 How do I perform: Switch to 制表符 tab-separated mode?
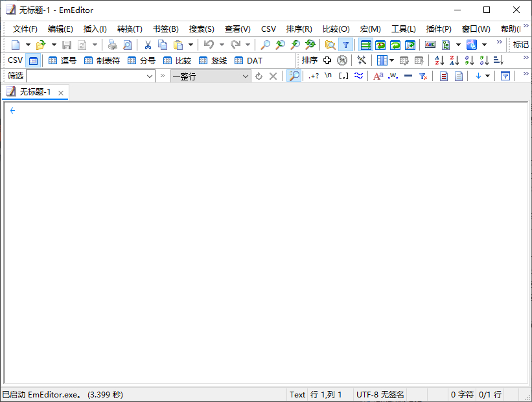coord(102,61)
